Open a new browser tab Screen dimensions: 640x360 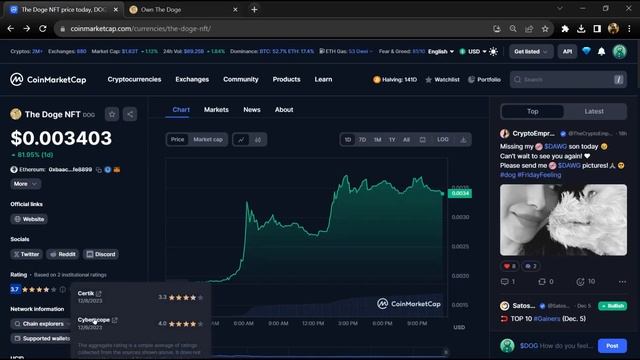tap(254, 9)
